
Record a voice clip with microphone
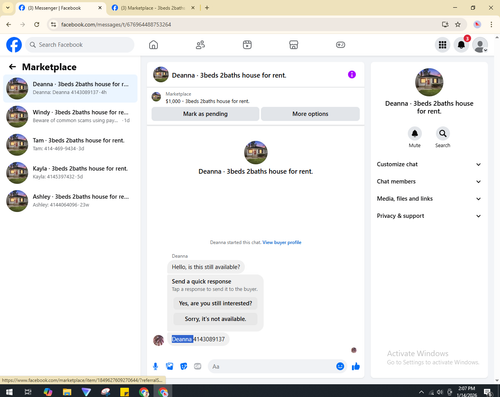(155, 367)
